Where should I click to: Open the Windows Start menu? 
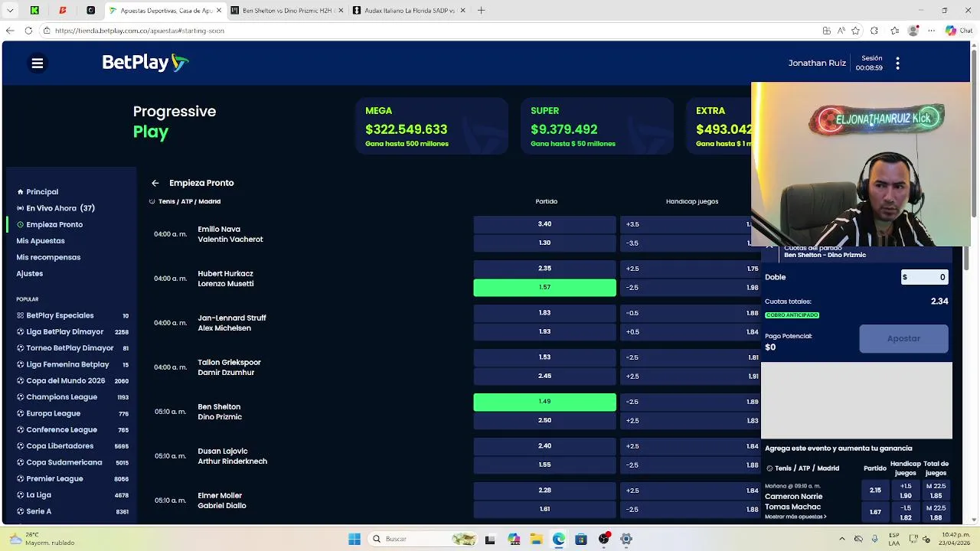point(354,539)
